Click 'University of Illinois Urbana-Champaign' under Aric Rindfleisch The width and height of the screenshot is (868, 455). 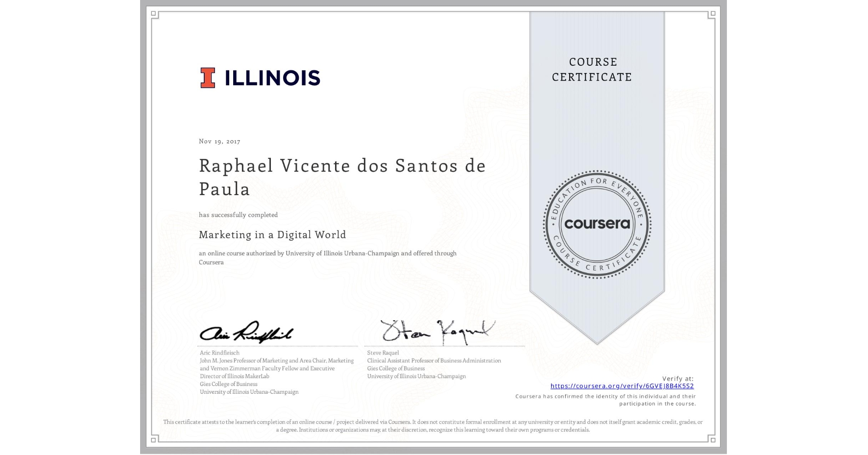click(249, 392)
